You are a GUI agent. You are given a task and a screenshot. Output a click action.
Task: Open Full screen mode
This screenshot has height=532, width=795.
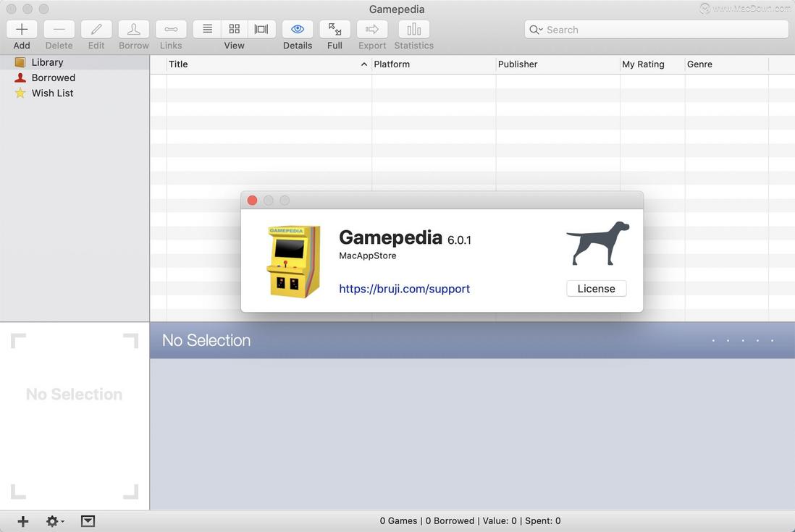tap(335, 30)
